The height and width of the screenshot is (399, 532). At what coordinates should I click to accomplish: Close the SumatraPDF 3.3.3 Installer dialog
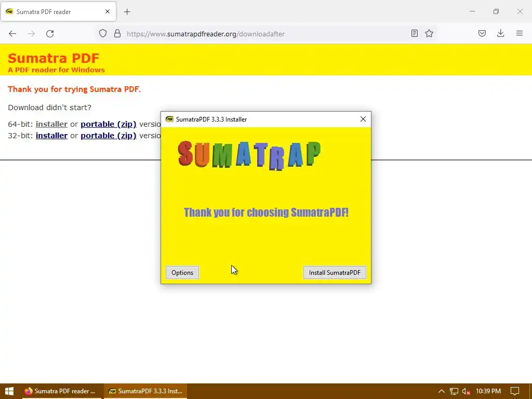point(363,119)
